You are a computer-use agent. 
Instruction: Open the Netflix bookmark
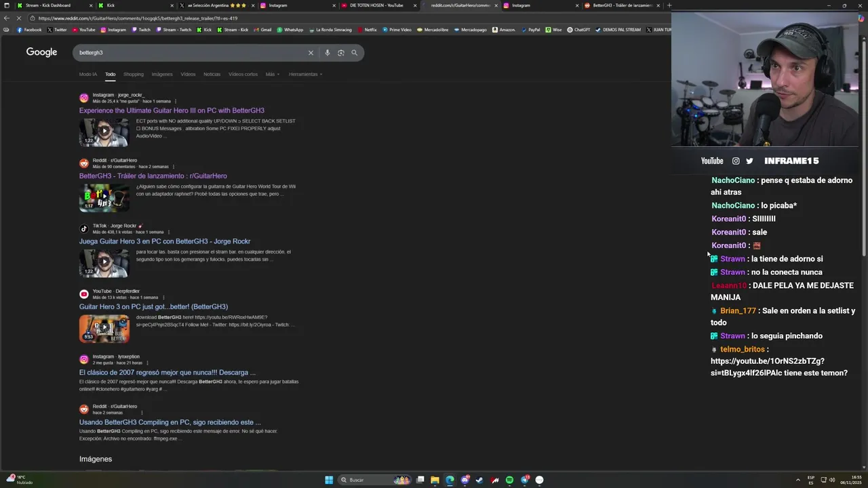click(x=367, y=30)
